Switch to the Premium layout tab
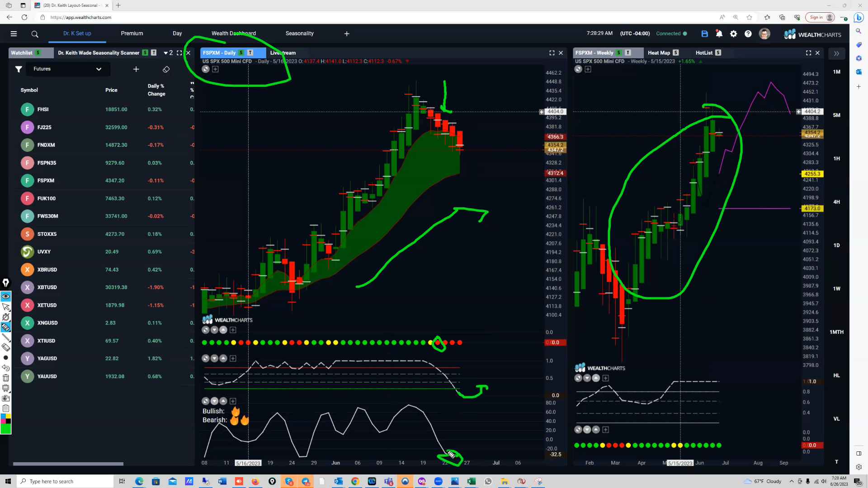 [132, 33]
